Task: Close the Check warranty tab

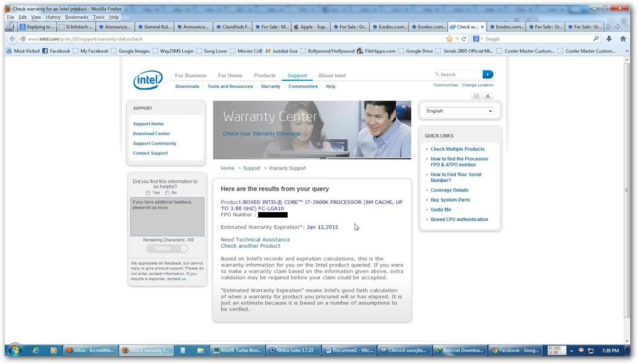Action: click(x=482, y=27)
